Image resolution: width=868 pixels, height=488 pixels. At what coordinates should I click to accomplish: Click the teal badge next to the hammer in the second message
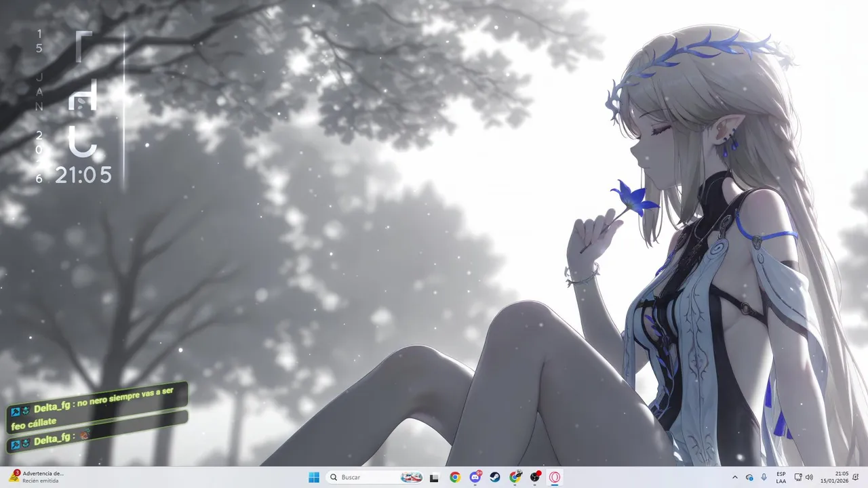pyautogui.click(x=26, y=443)
